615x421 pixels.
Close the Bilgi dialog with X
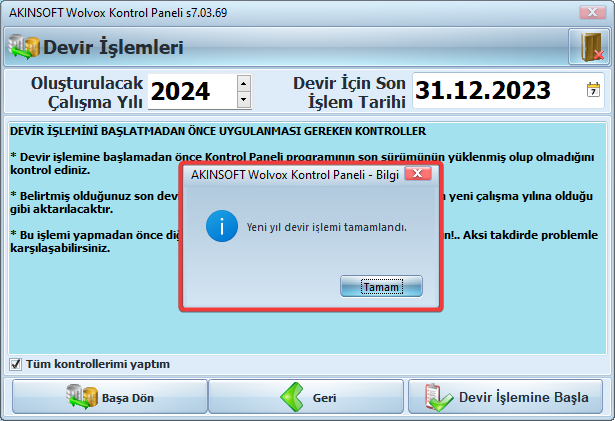[x=418, y=173]
